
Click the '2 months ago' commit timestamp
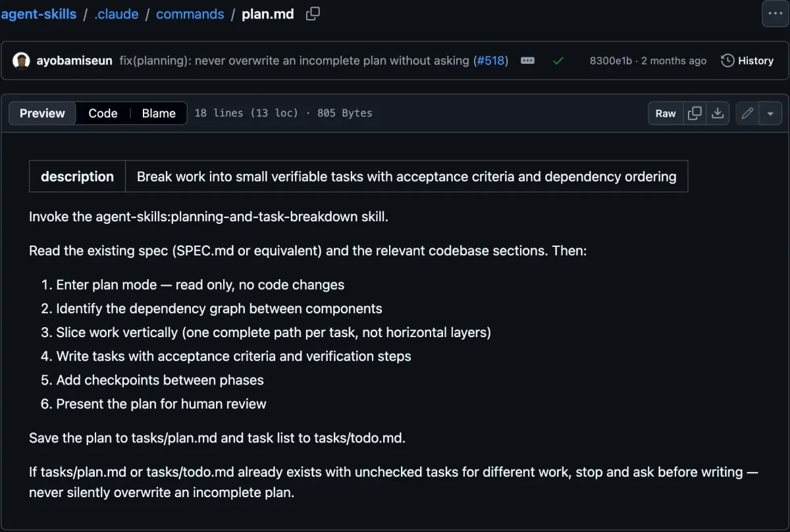(x=673, y=61)
